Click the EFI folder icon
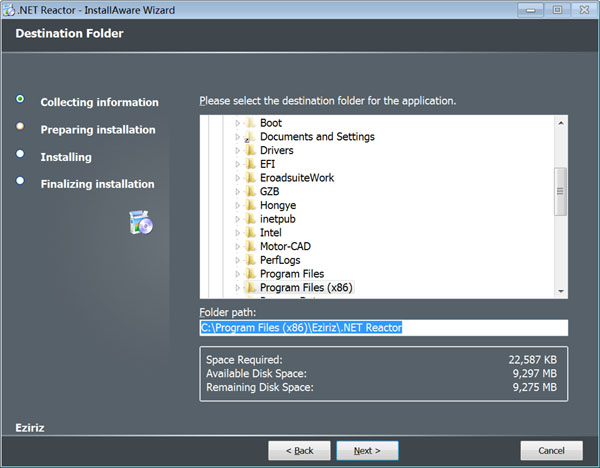 (x=250, y=164)
